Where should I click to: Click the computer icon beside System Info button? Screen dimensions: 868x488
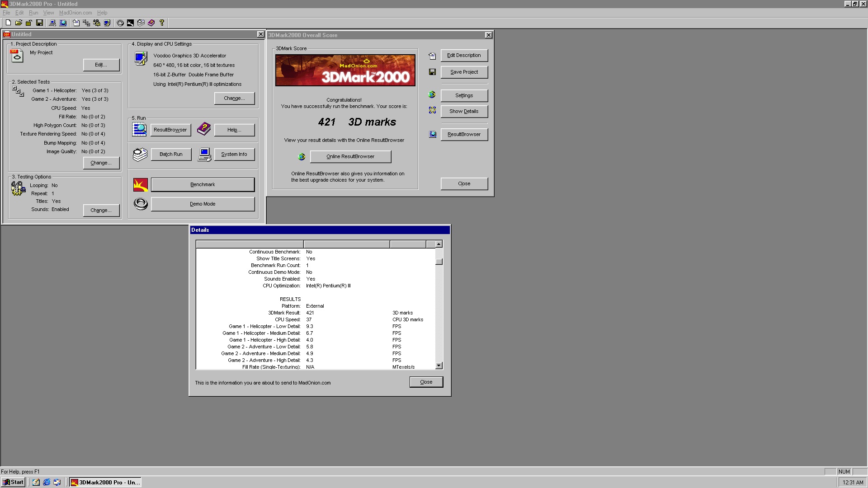(x=204, y=155)
